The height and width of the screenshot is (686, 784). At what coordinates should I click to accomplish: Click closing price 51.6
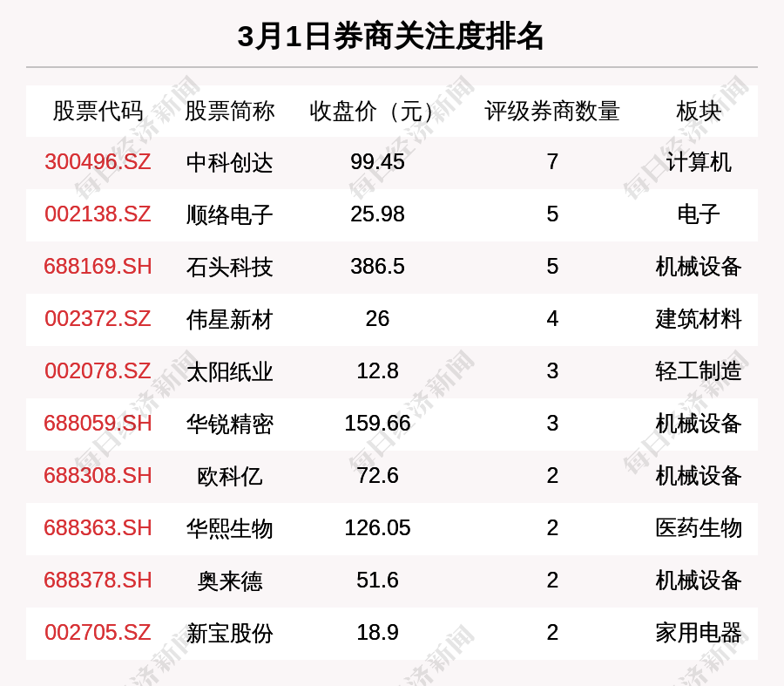(x=377, y=580)
